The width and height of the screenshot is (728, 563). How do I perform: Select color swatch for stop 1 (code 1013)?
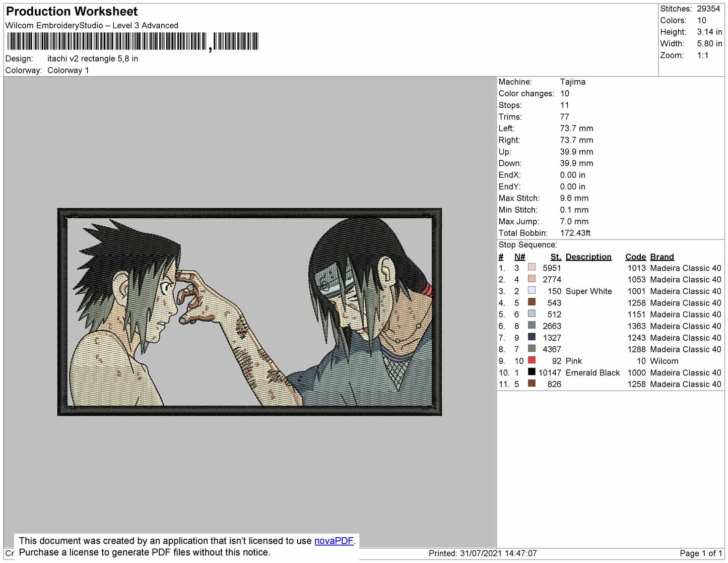coord(532,267)
